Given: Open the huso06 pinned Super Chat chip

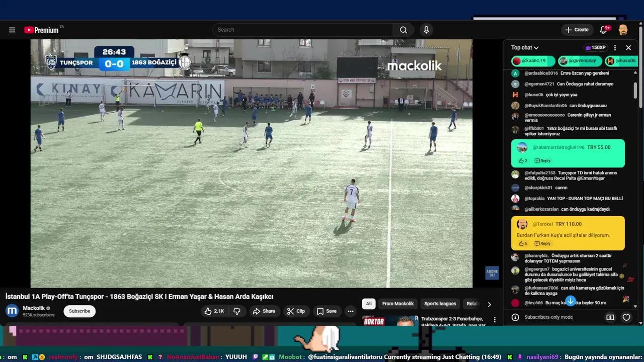Looking at the screenshot, I should coord(622,61).
